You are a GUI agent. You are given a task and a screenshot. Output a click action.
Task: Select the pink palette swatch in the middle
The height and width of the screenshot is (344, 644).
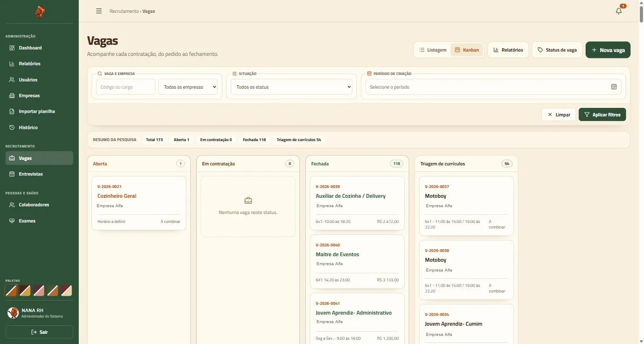click(x=39, y=291)
